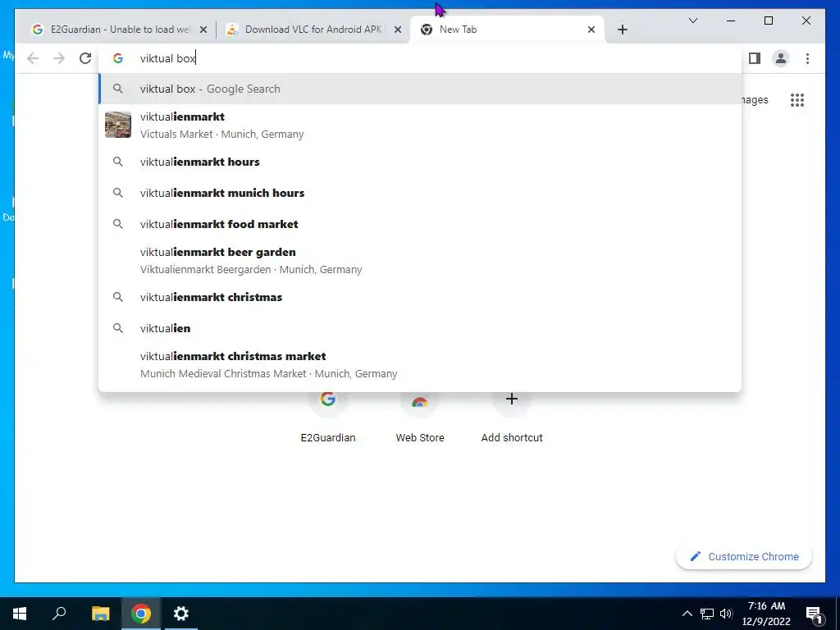840x630 pixels.
Task: Open Windows taskbar search
Action: (59, 614)
